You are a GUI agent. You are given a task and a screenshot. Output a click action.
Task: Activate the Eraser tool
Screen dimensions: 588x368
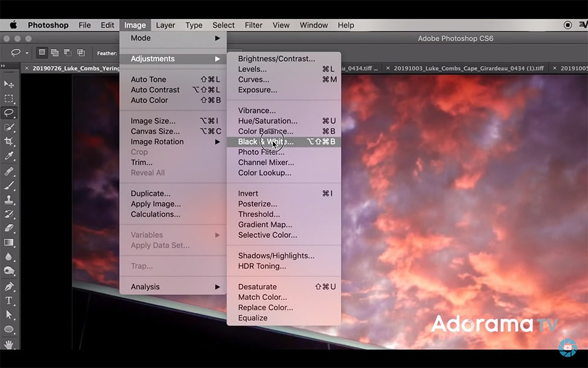(9, 228)
